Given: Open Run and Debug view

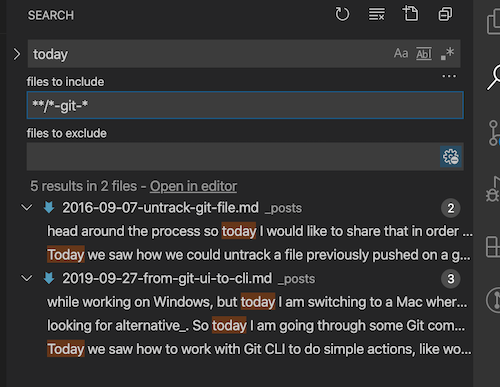Looking at the screenshot, I should pyautogui.click(x=494, y=190).
